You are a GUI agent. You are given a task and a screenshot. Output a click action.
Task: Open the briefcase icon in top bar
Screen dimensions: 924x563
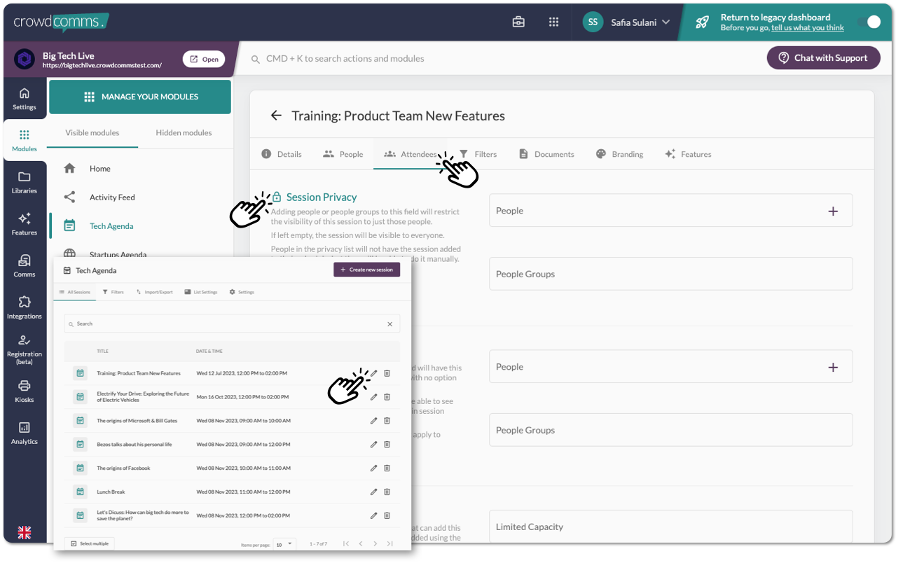tap(518, 22)
